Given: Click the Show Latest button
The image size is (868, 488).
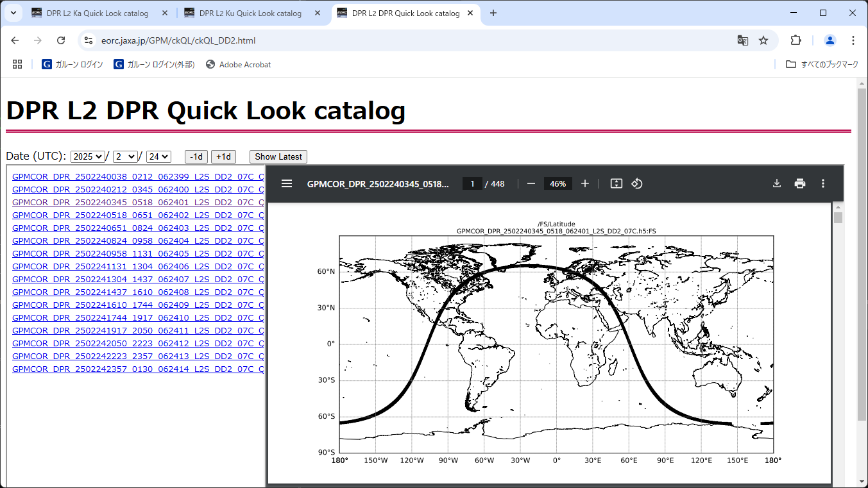Looking at the screenshot, I should click(278, 156).
